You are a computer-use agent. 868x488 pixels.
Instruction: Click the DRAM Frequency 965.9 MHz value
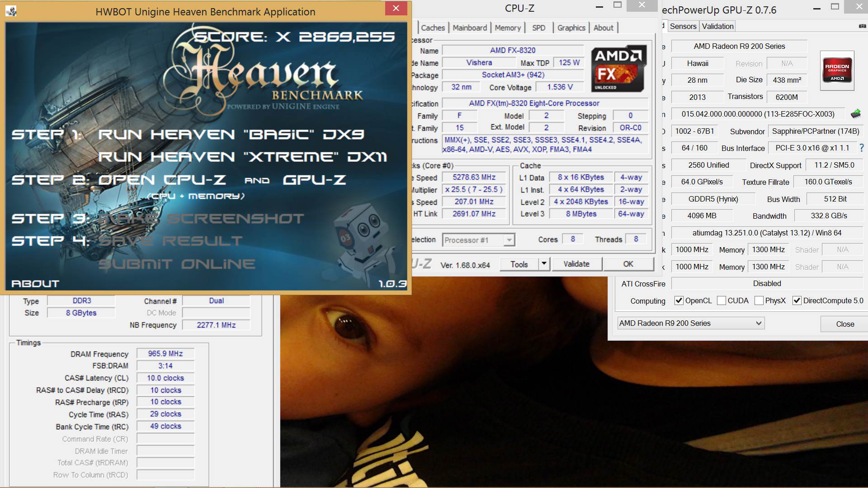(165, 354)
